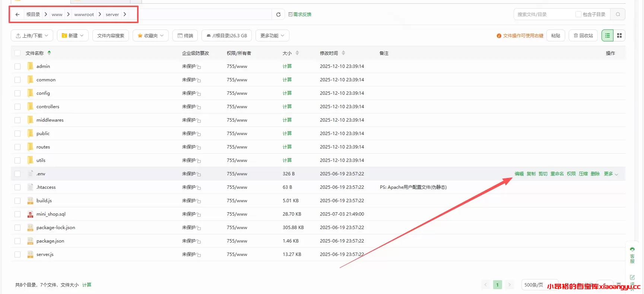The width and height of the screenshot is (644, 294).
Task: Switch to list view layout
Action: click(607, 35)
